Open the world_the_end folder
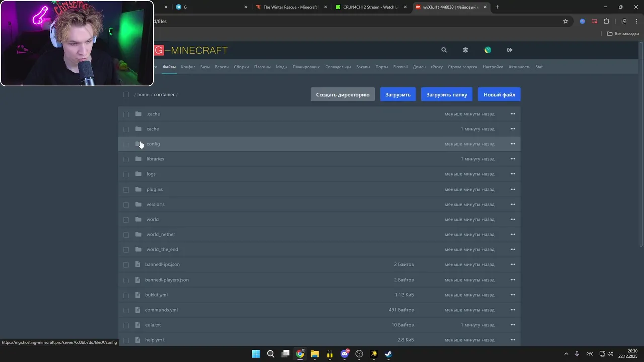 (x=162, y=249)
